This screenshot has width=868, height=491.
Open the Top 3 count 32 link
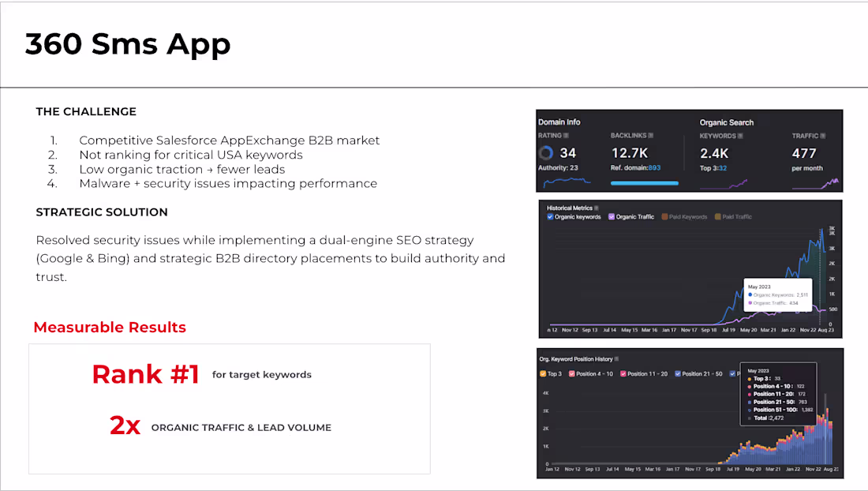tap(722, 168)
